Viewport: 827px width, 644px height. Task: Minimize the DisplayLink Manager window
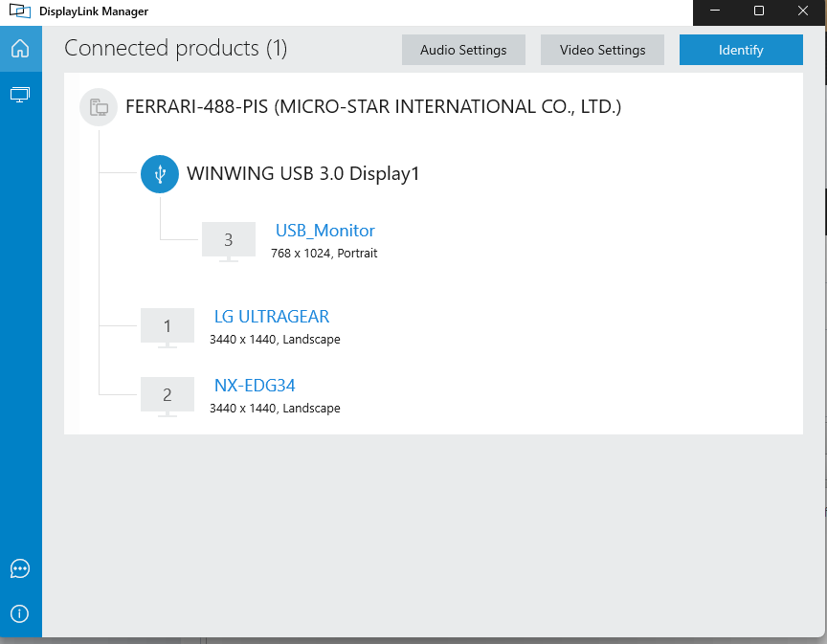(x=715, y=11)
